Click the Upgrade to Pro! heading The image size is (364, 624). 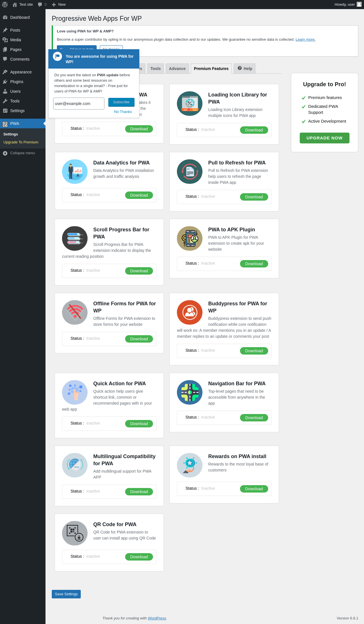pyautogui.click(x=324, y=84)
